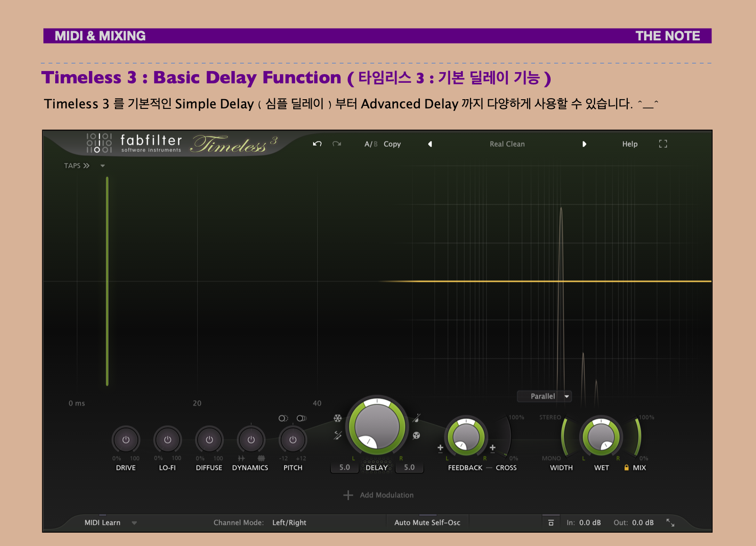Click the pitch continuous-shift mode icon
This screenshot has height=546, width=756.
pos(301,418)
